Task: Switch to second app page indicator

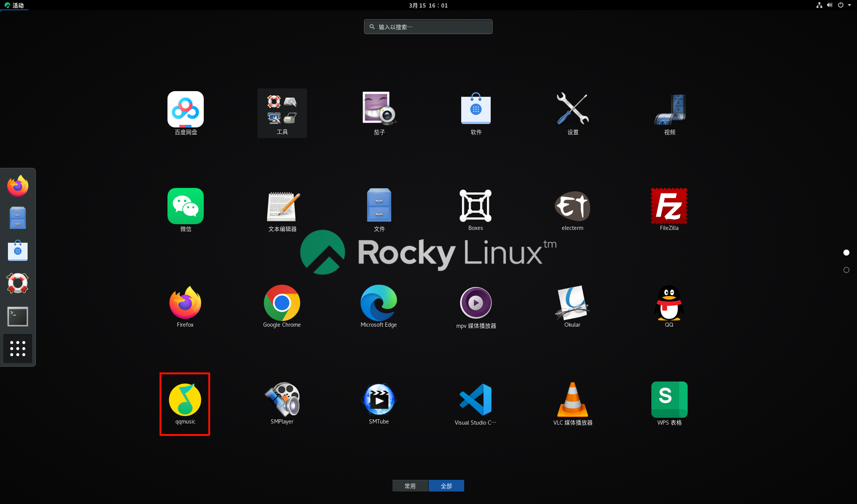Action: click(846, 270)
